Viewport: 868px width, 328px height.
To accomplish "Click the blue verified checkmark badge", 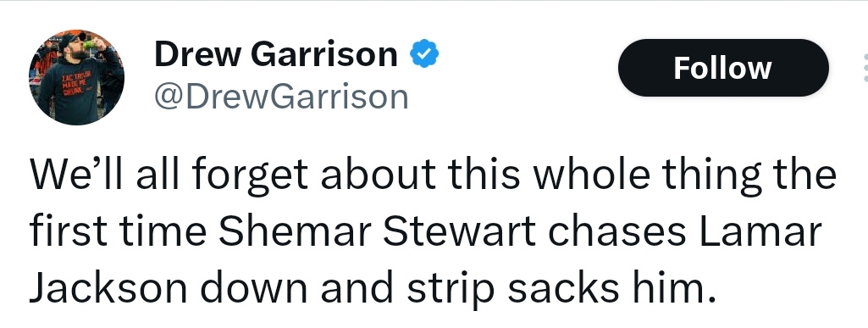I will click(424, 53).
